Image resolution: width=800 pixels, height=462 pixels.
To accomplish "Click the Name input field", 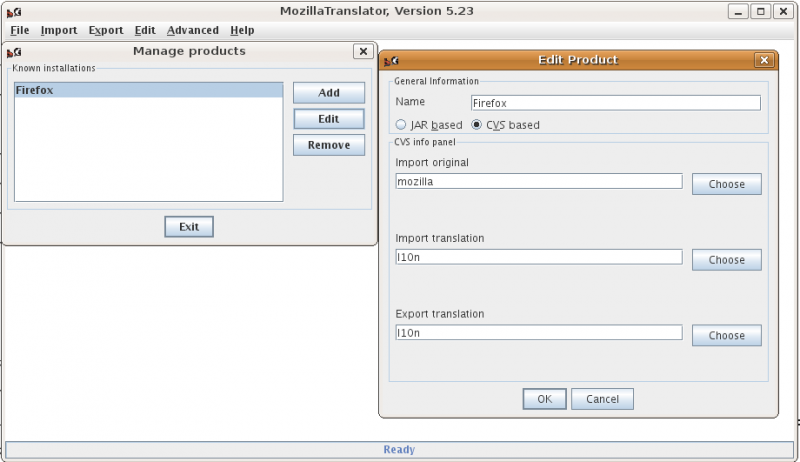I will (616, 103).
